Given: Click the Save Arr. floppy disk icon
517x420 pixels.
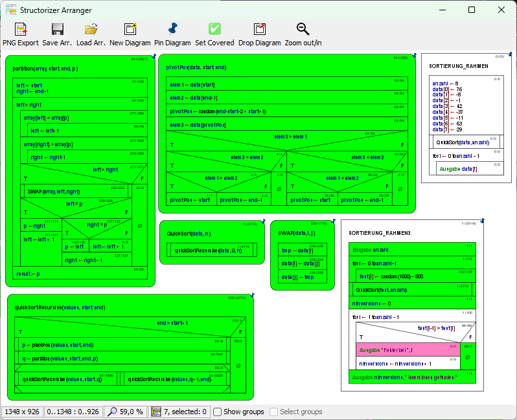Looking at the screenshot, I should [x=58, y=29].
